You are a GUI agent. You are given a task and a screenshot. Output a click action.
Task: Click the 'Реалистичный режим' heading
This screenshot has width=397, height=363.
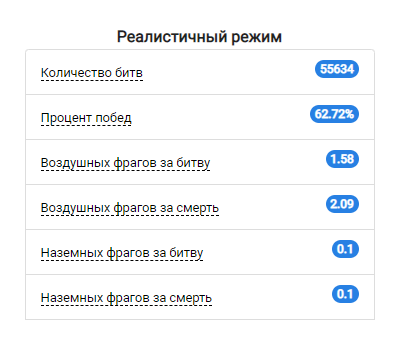[199, 36]
